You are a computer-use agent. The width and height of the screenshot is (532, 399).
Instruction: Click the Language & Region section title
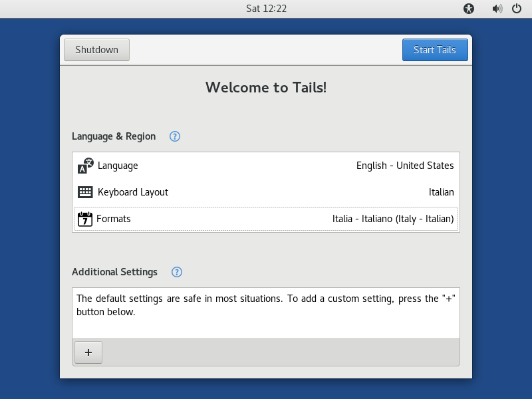point(114,136)
